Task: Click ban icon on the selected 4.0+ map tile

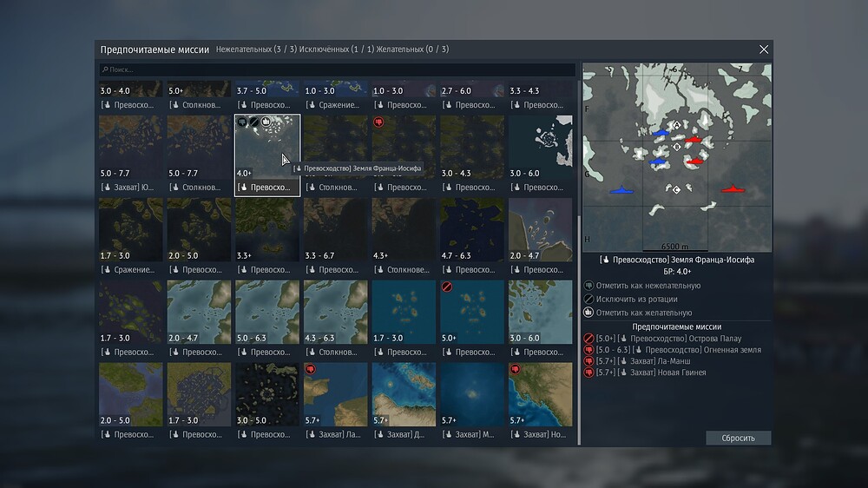Action: tap(254, 122)
